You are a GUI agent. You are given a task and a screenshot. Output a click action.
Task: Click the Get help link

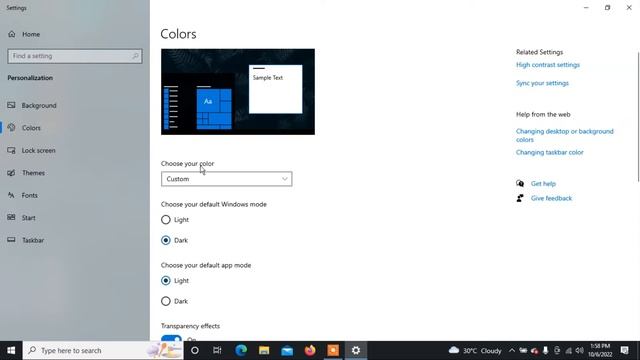(x=543, y=184)
